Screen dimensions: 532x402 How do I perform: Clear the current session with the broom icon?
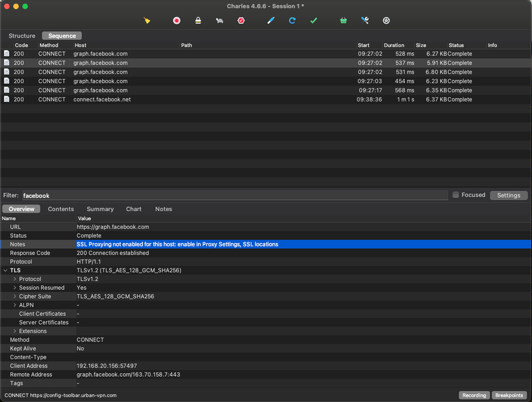click(147, 20)
